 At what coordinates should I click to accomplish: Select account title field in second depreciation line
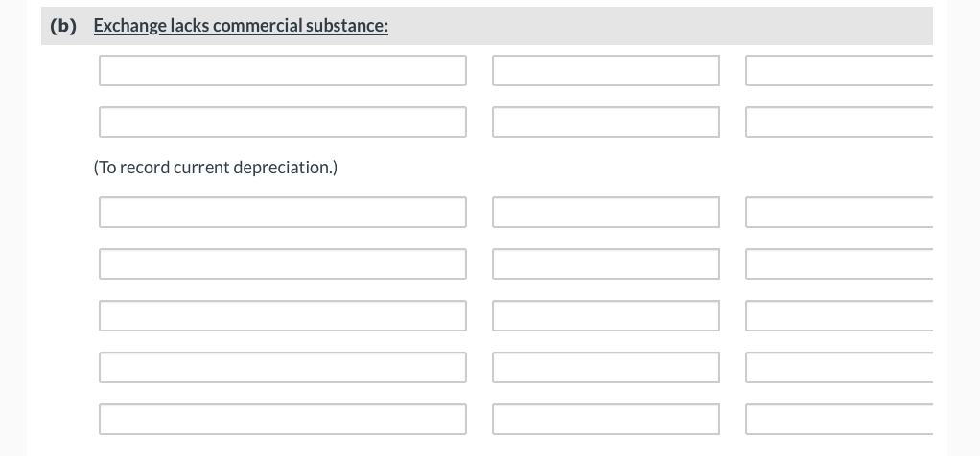282,122
